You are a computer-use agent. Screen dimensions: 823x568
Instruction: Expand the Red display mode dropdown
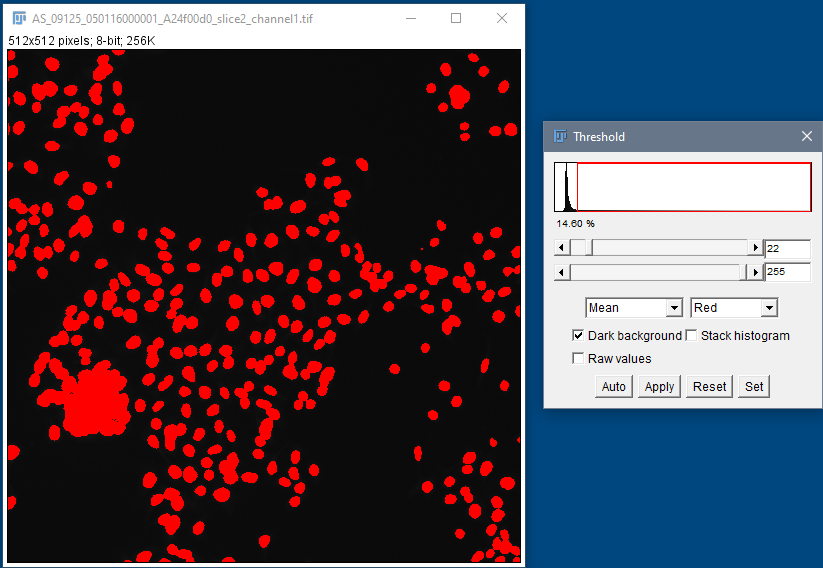(734, 308)
